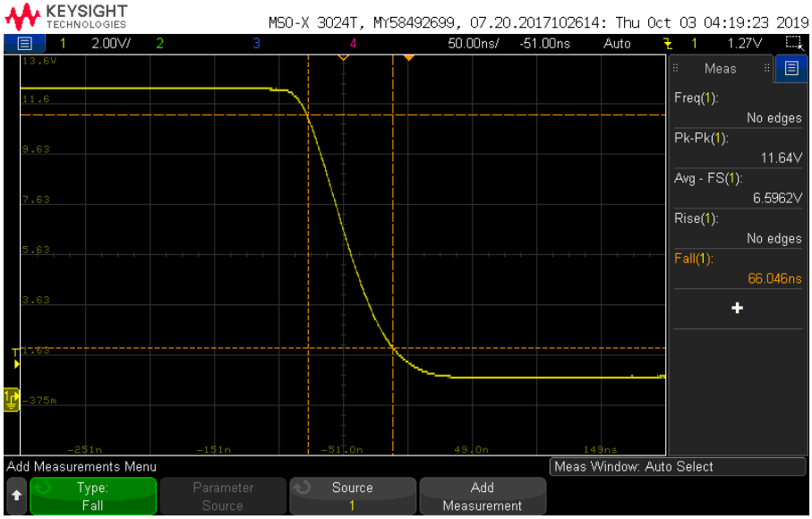Viewport: 812px width, 519px height.
Task: Click channel 1 vertical scale 2.00V/
Action: click(x=111, y=44)
